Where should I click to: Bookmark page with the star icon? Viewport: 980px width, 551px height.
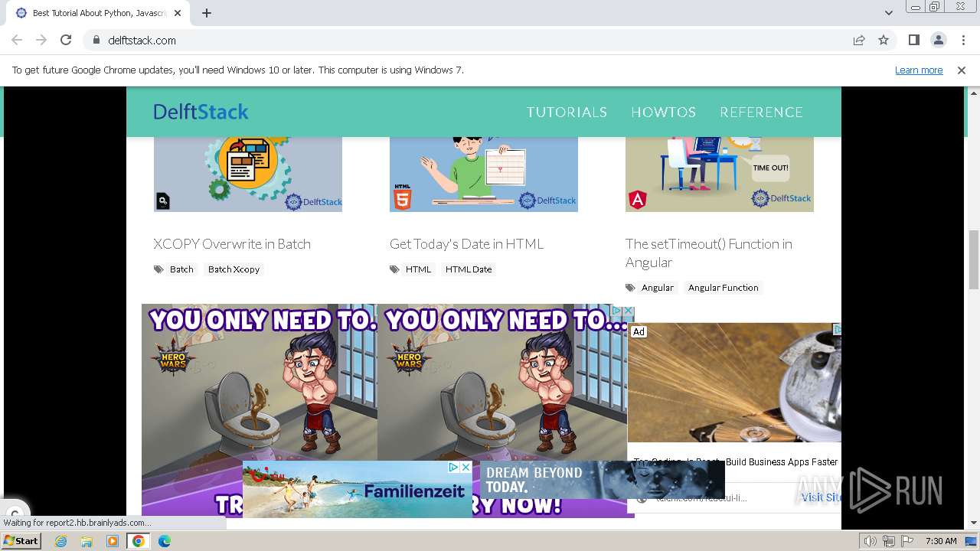884,40
